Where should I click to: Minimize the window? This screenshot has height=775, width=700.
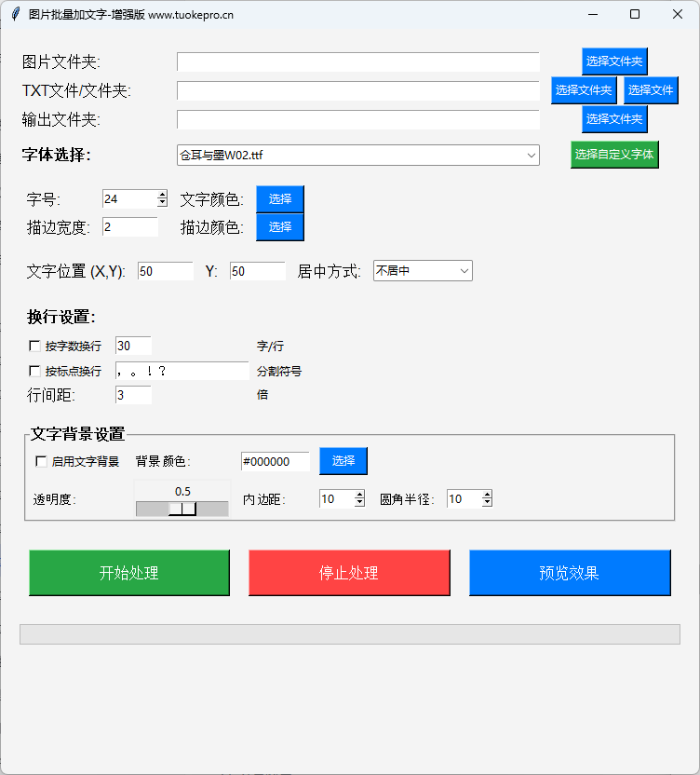[x=593, y=14]
